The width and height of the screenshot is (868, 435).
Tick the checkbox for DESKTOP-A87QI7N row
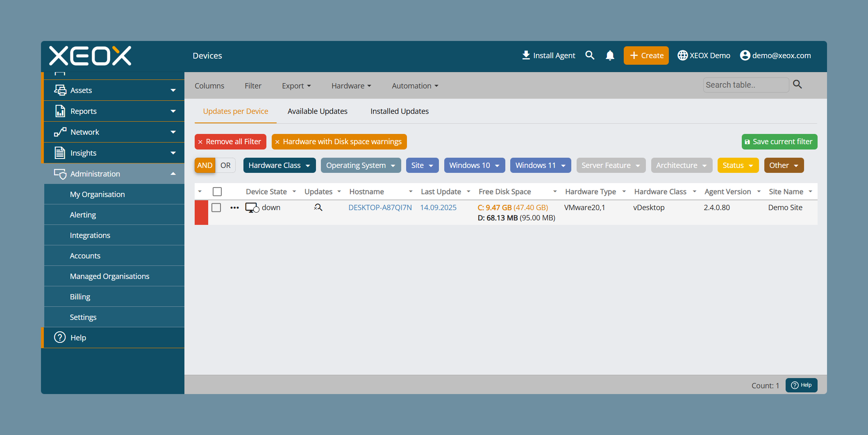click(x=216, y=208)
